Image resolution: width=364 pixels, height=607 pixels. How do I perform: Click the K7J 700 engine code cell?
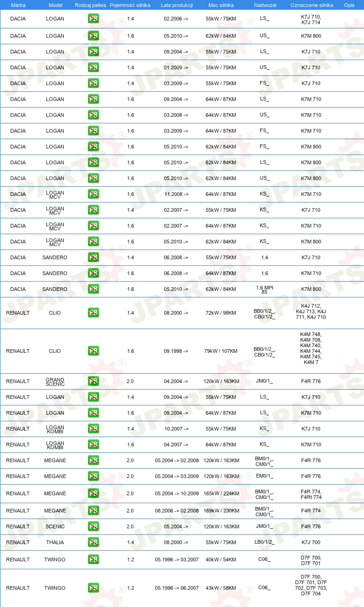311,542
